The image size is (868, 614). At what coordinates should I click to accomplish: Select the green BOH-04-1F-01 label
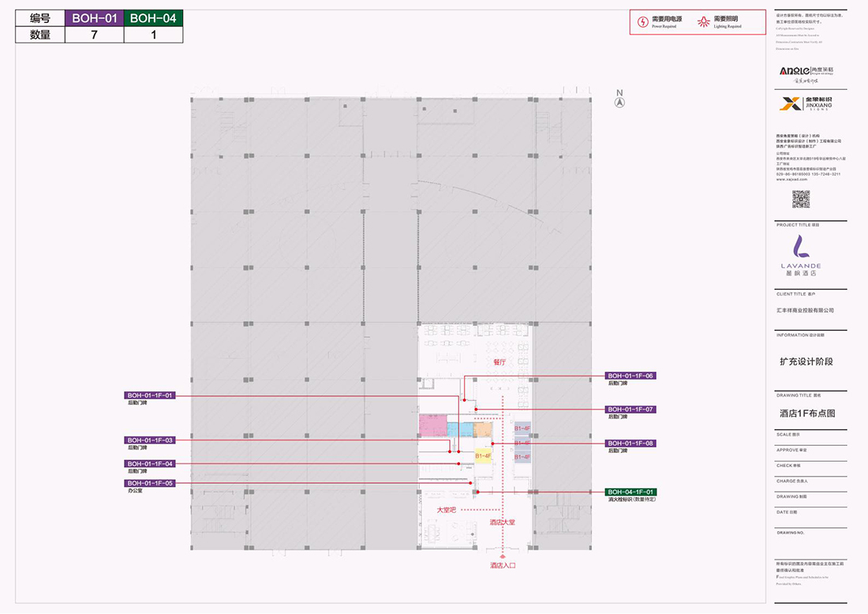630,492
